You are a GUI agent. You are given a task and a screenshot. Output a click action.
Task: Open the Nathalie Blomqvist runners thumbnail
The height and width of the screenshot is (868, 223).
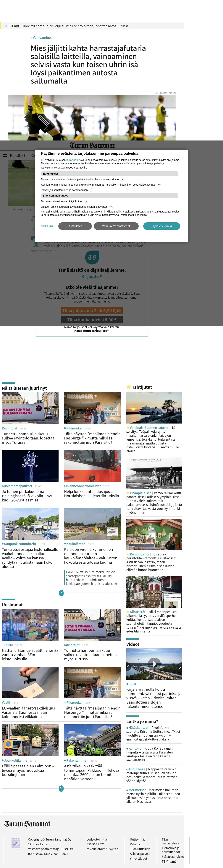tap(30, 624)
